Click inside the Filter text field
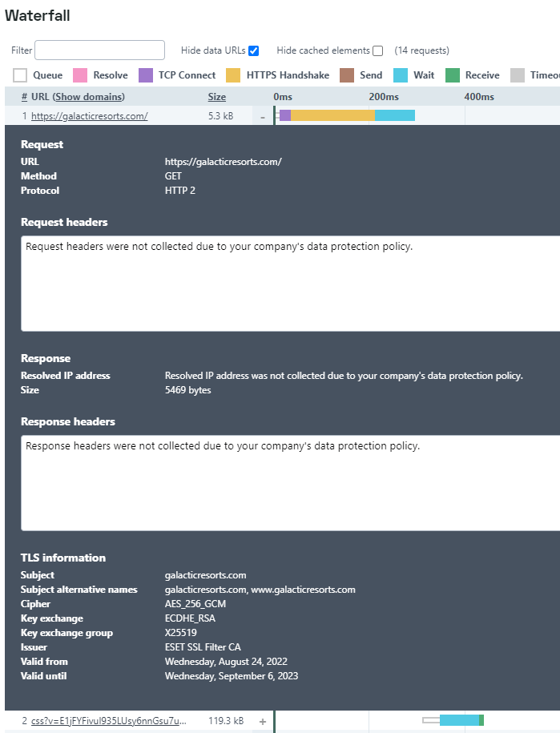Image resolution: width=560 pixels, height=733 pixels. coord(99,50)
